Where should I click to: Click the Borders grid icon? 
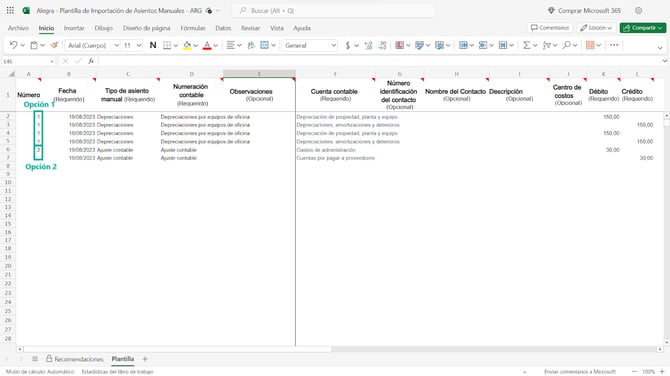coord(167,45)
